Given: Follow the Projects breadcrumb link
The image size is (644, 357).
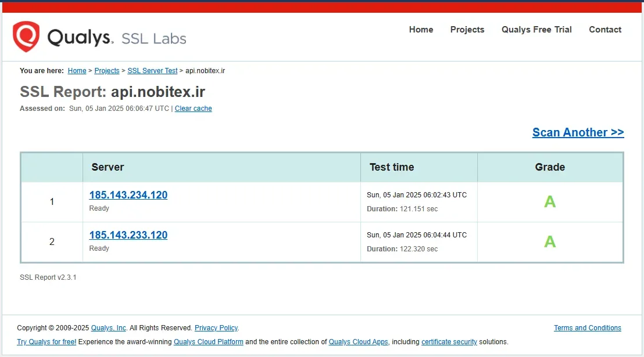Looking at the screenshot, I should coord(107,71).
